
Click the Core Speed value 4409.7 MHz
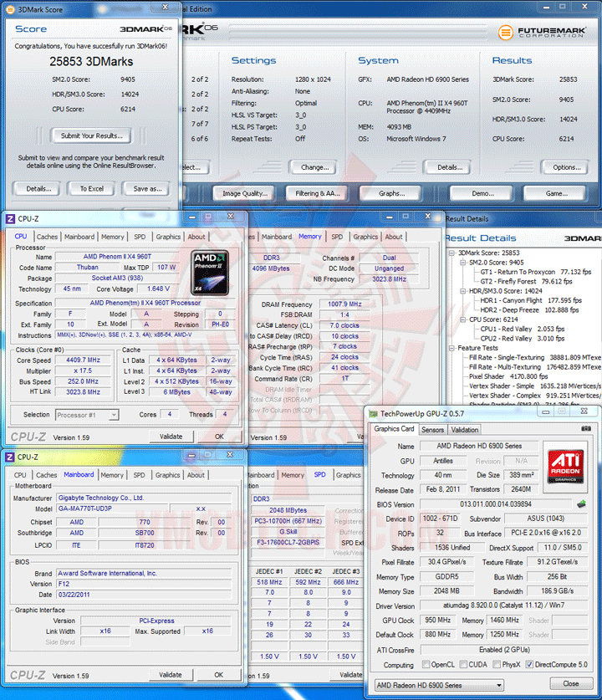(x=83, y=360)
